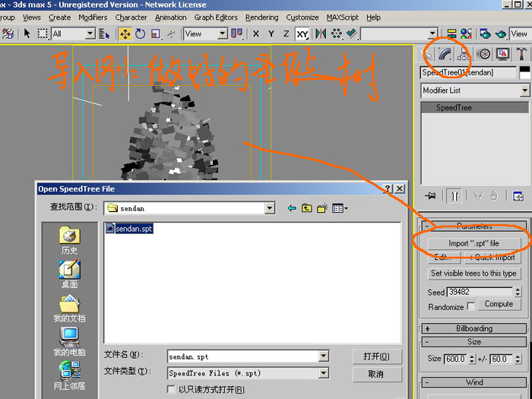Open the Modifiers menu
This screenshot has width=532, height=399.
point(93,17)
